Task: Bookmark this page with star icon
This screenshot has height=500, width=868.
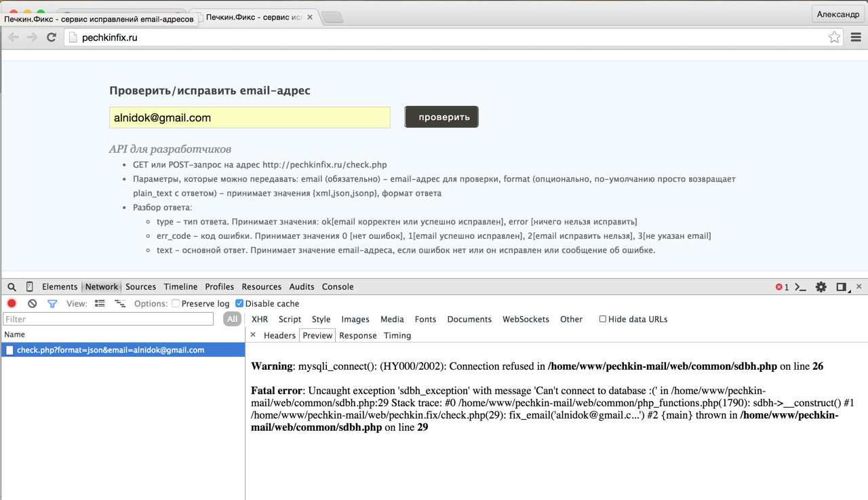Action: 834,37
